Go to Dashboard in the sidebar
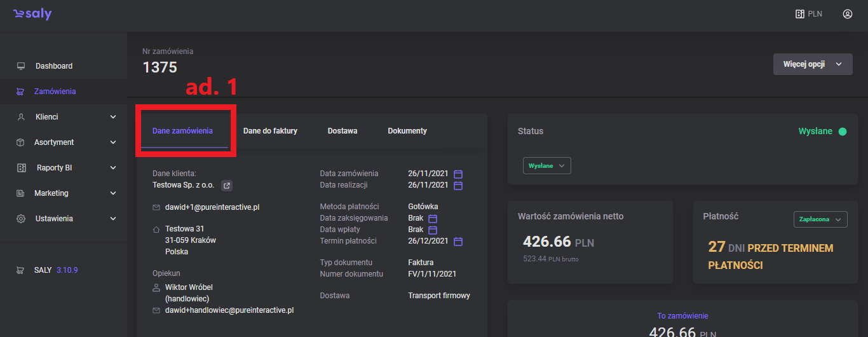Viewport: 868px width, 337px height. coord(54,66)
